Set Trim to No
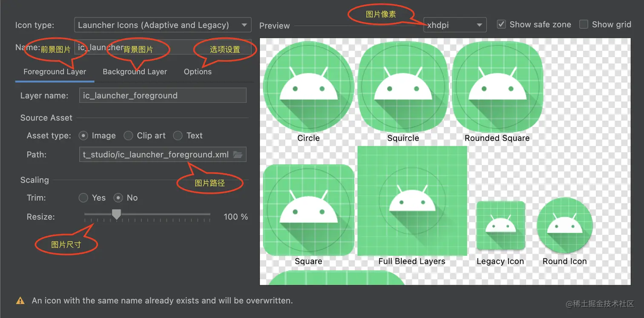 pos(118,198)
